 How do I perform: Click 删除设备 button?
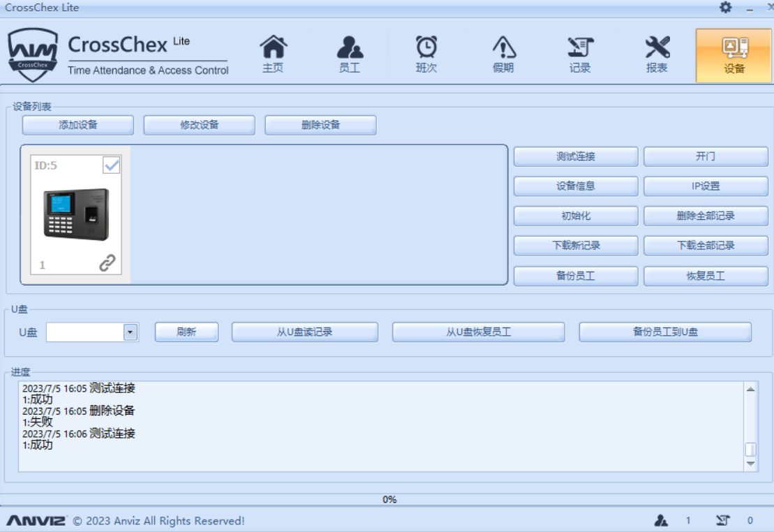(321, 125)
